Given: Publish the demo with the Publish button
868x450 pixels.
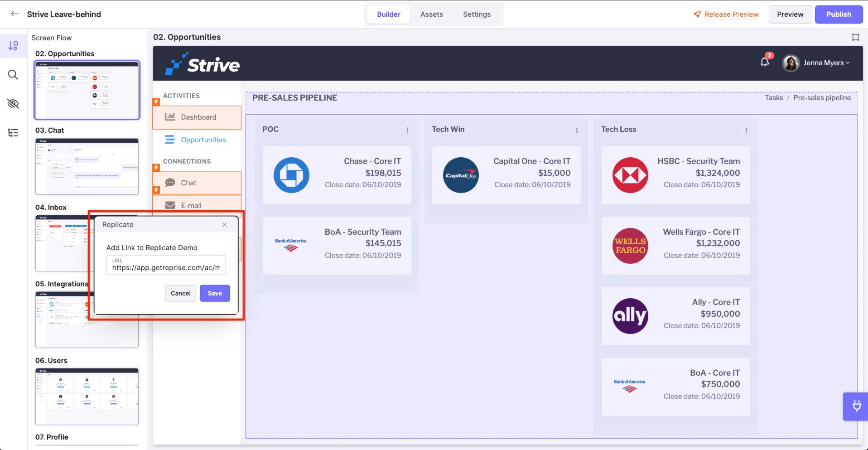Looking at the screenshot, I should (838, 14).
